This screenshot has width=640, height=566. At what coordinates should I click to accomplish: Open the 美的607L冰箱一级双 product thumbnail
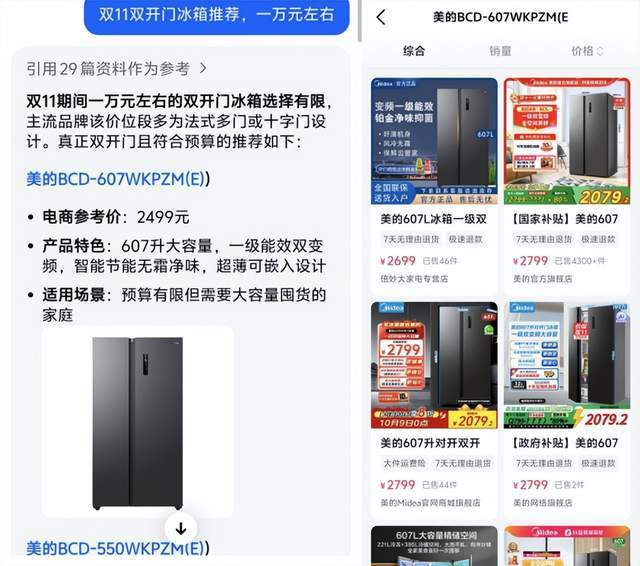434,141
